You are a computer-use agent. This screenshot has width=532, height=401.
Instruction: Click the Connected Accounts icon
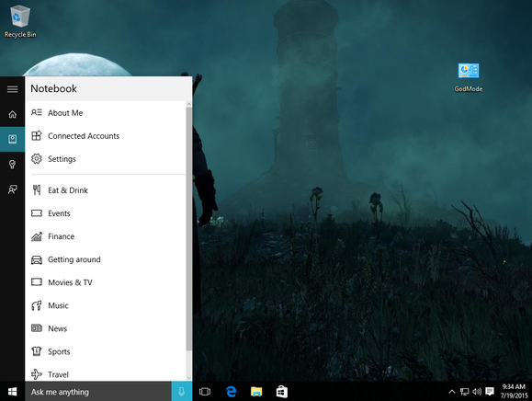(x=37, y=136)
